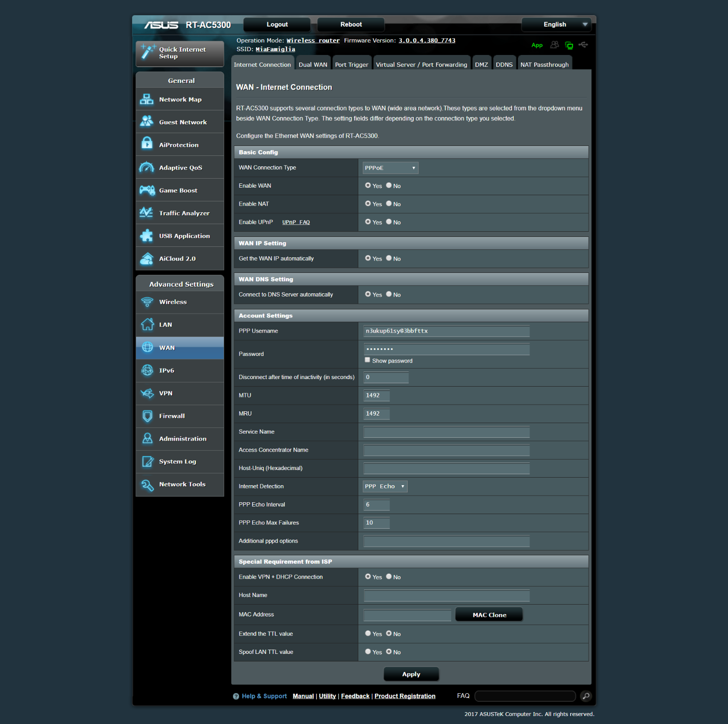Click the SSID MiaFamiglia link
728x724 pixels.
tap(275, 49)
